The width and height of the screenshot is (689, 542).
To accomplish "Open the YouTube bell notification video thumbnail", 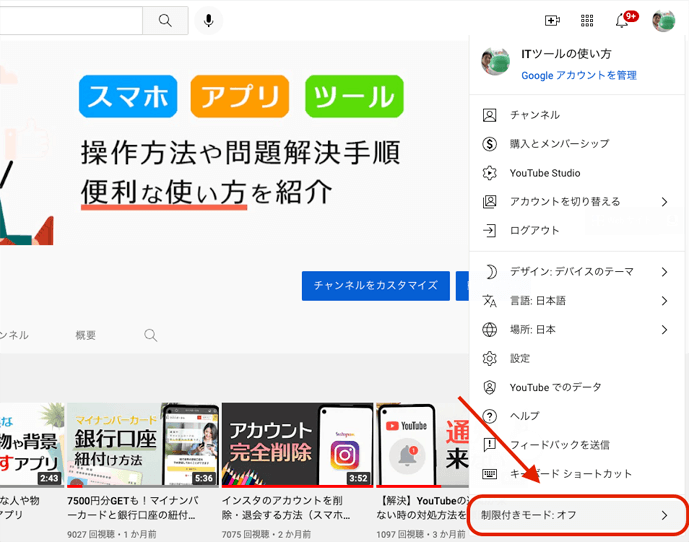I will [x=423, y=445].
